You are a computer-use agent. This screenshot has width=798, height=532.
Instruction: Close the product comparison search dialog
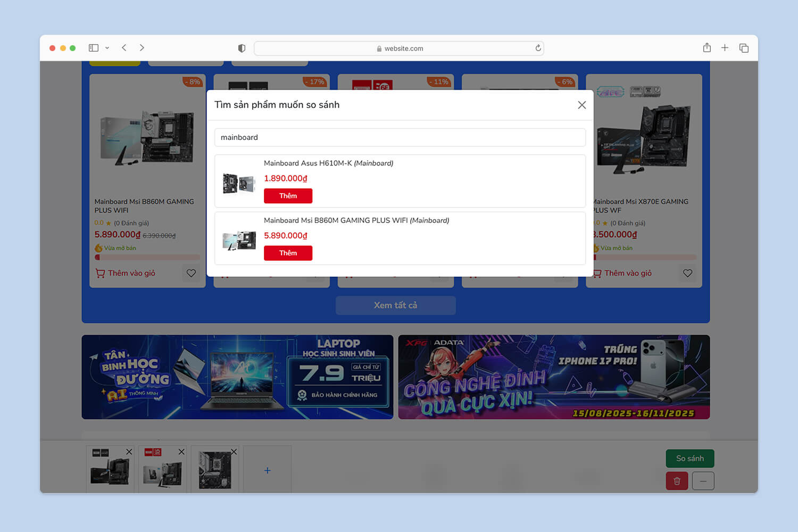click(x=582, y=105)
